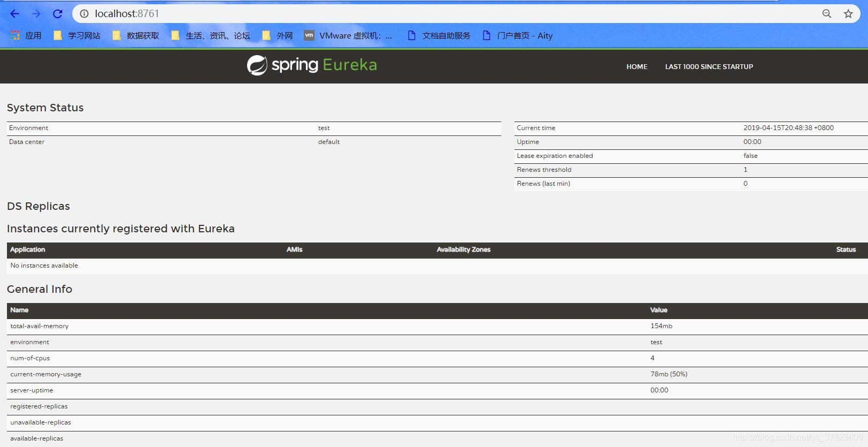Click the Availability Zones column header
Viewport: 868px width, 447px height.
pyautogui.click(x=464, y=249)
